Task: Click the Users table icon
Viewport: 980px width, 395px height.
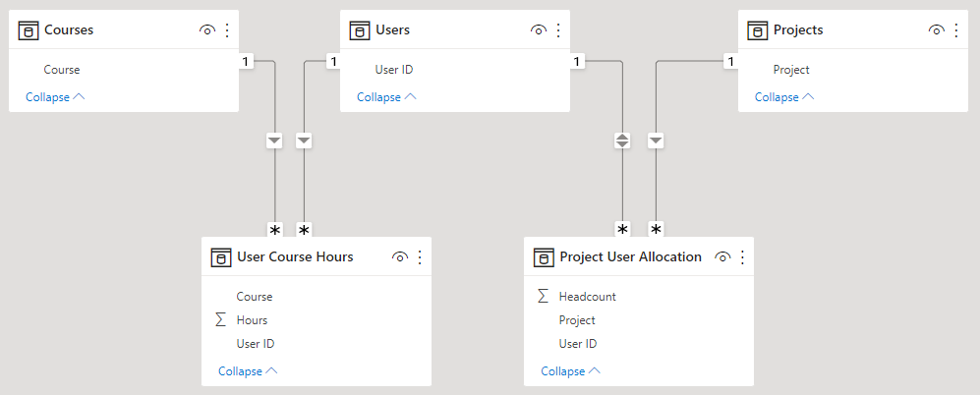Action: point(360,30)
